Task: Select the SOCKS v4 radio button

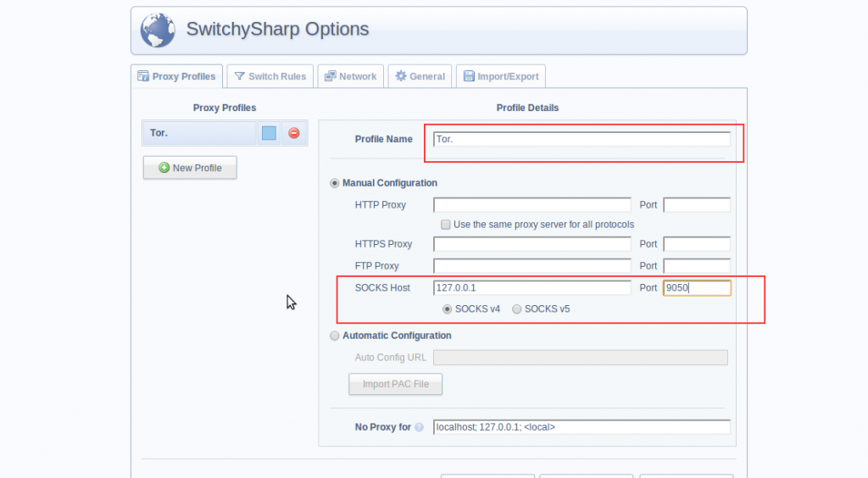Action: [x=448, y=309]
